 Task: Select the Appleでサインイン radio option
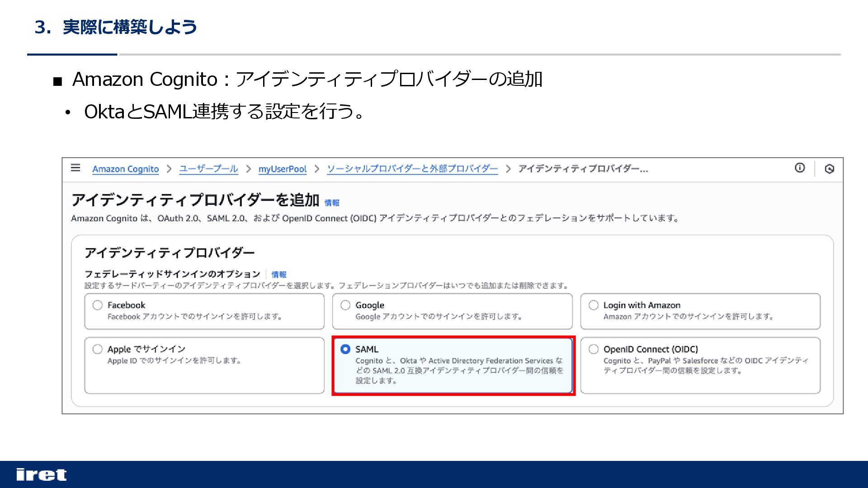point(98,349)
